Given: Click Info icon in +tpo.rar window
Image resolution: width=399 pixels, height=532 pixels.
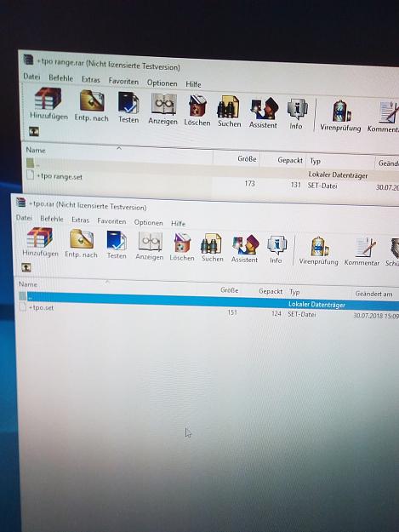Looking at the screenshot, I should tap(277, 246).
